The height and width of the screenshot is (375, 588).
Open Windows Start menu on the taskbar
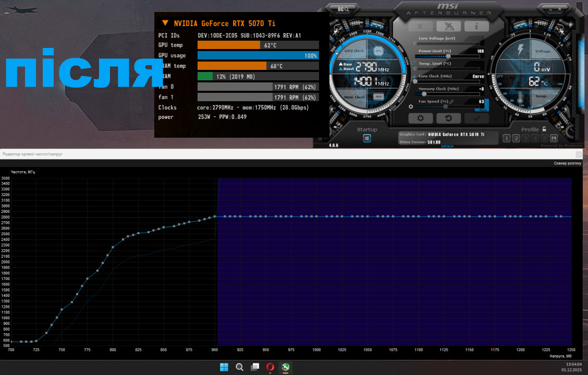coord(224,367)
